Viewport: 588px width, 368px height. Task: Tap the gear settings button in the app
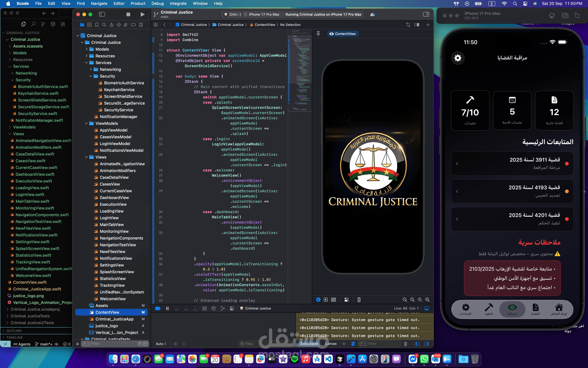tap(458, 58)
